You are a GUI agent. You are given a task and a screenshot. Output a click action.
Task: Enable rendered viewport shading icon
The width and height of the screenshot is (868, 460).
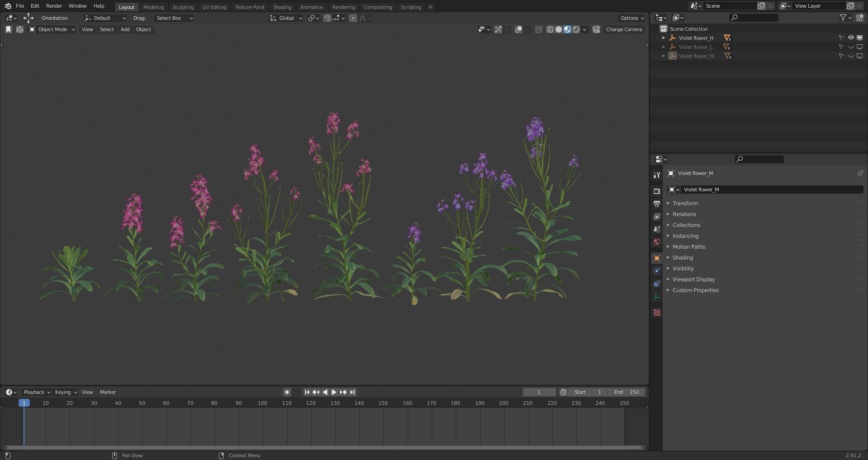[576, 29]
